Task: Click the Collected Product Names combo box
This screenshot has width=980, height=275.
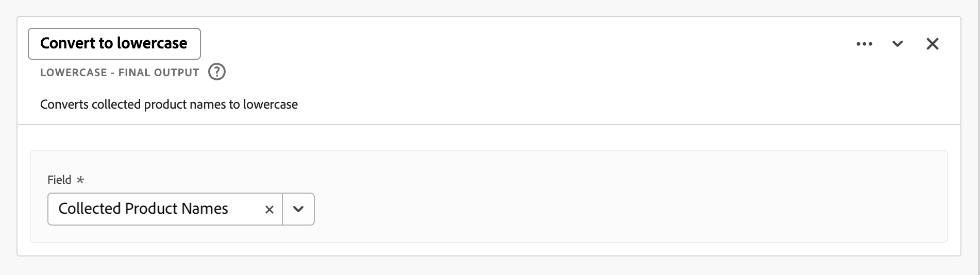Action: coord(155,209)
